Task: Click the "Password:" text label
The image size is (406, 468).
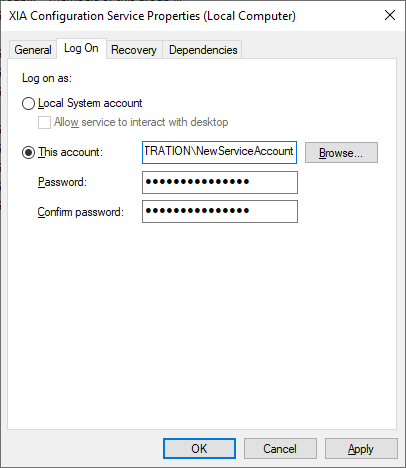Action: pos(62,182)
